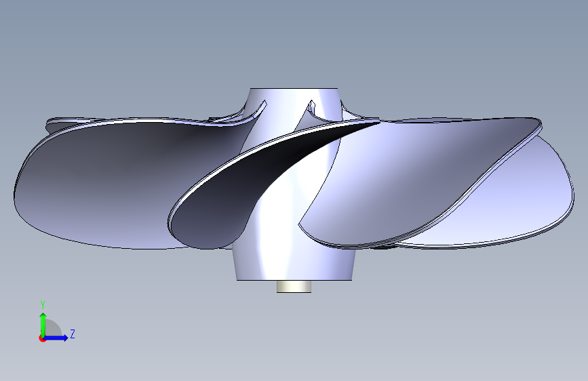Click the blue Z axis arrow of the triad

click(x=56, y=338)
